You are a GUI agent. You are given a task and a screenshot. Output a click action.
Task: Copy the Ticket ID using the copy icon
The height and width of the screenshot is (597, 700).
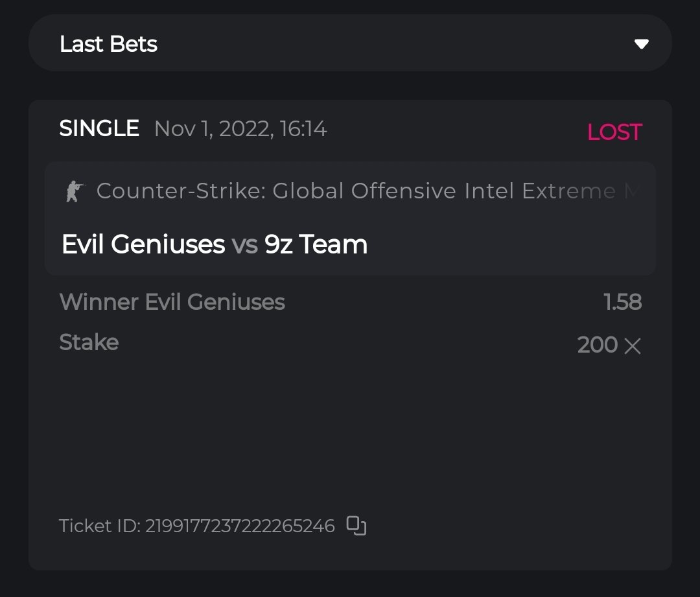coord(356,525)
